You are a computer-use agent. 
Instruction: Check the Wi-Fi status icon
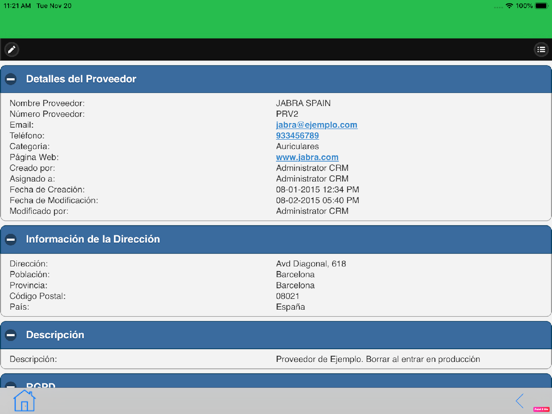509,6
